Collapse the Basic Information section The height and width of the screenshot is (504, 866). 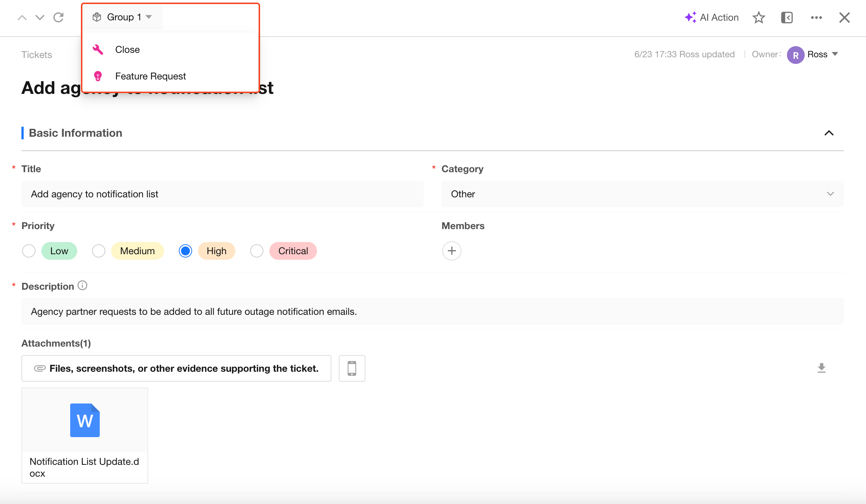coord(829,133)
